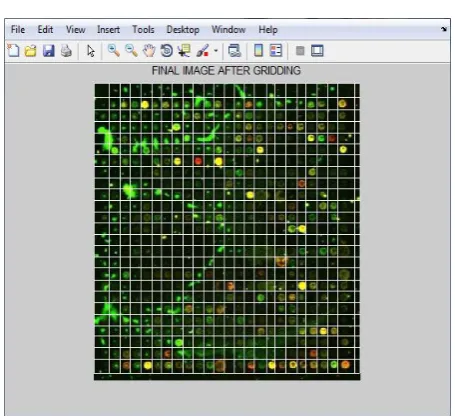Print the figure with the printer icon
The height and width of the screenshot is (416, 455).
(x=66, y=51)
